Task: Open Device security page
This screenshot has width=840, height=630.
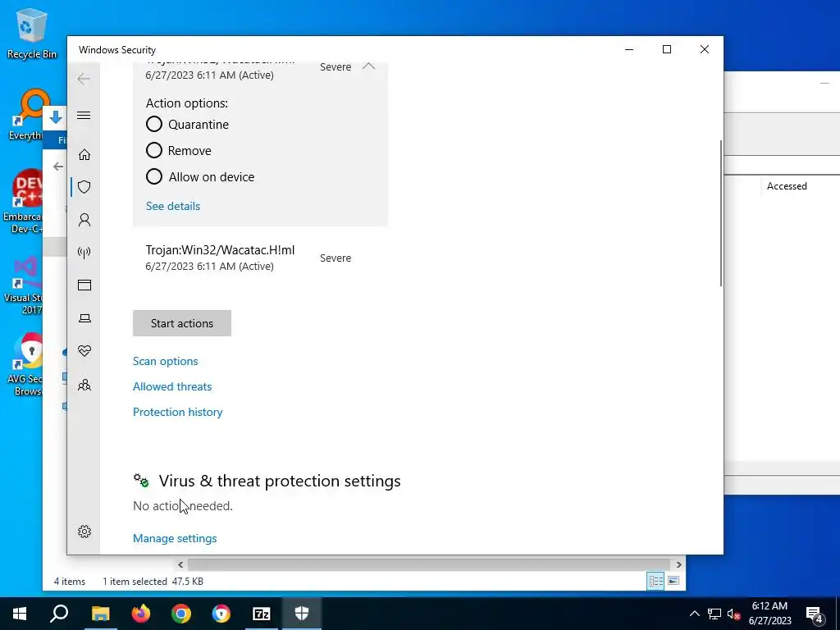Action: [x=84, y=318]
